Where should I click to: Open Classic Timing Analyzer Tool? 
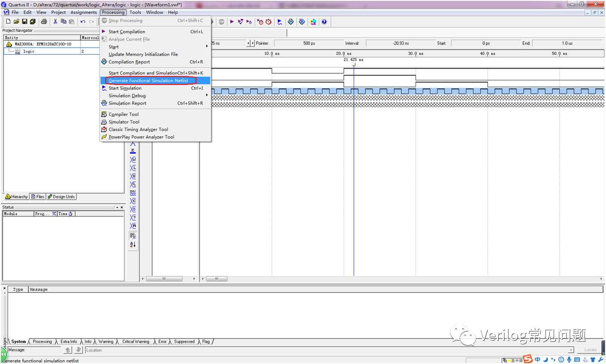click(155, 129)
